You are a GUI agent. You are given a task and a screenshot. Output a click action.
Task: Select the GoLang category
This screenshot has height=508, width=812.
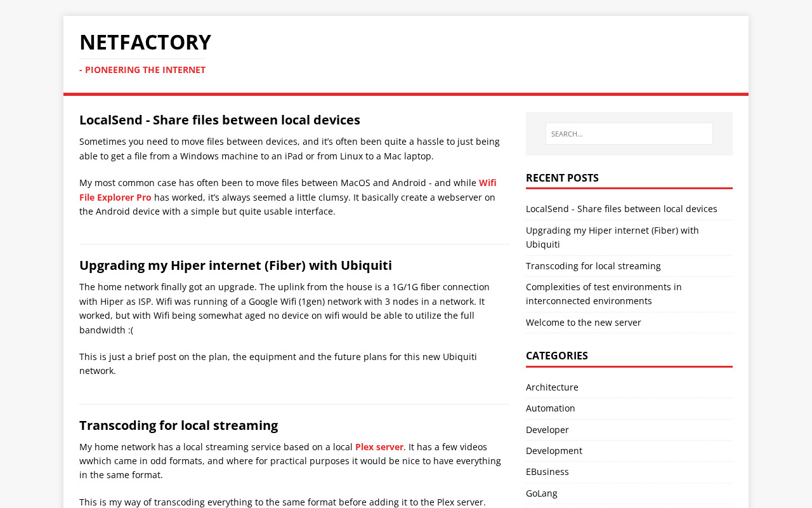coord(542,493)
